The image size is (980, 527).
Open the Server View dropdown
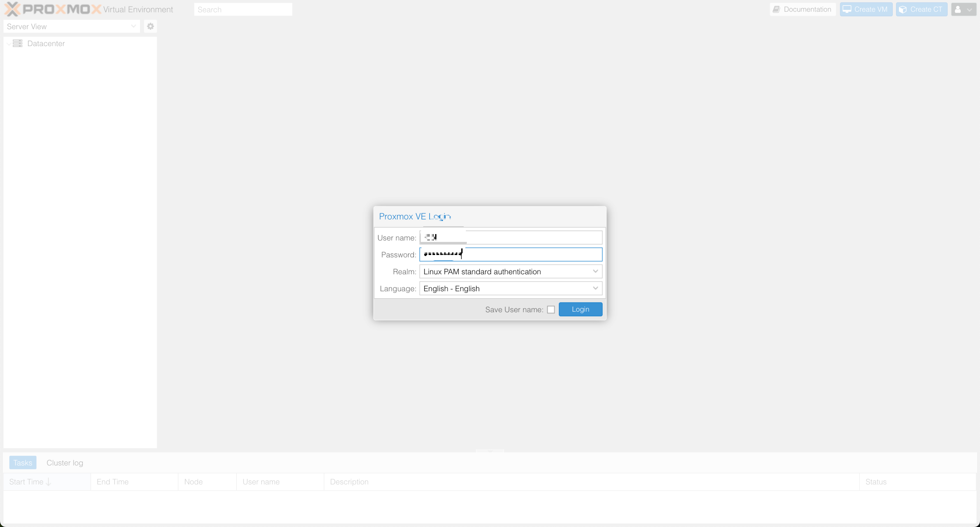tap(72, 26)
